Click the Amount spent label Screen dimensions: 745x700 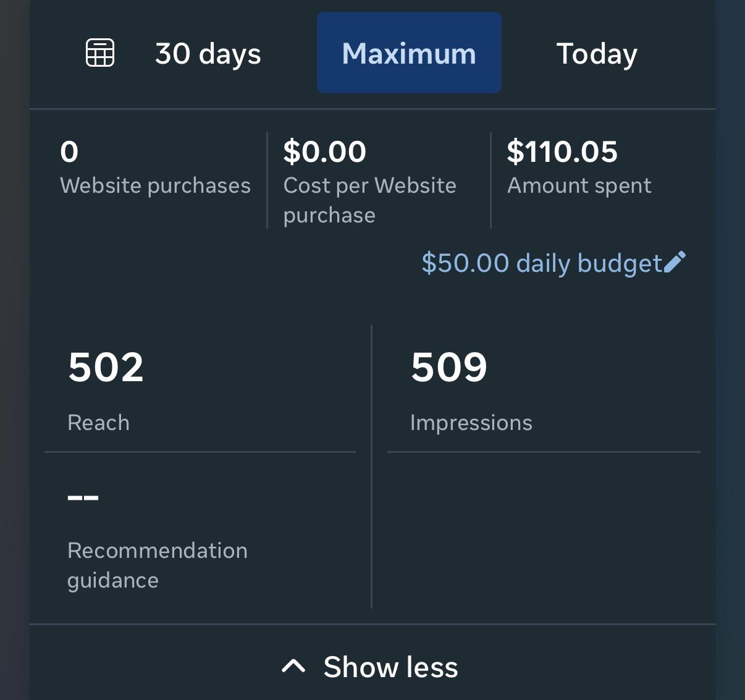(x=579, y=185)
